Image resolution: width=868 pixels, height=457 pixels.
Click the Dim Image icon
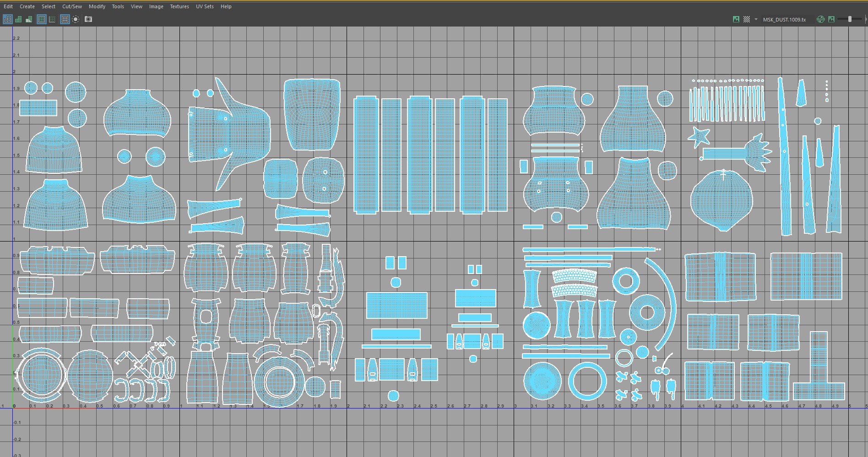(x=831, y=19)
